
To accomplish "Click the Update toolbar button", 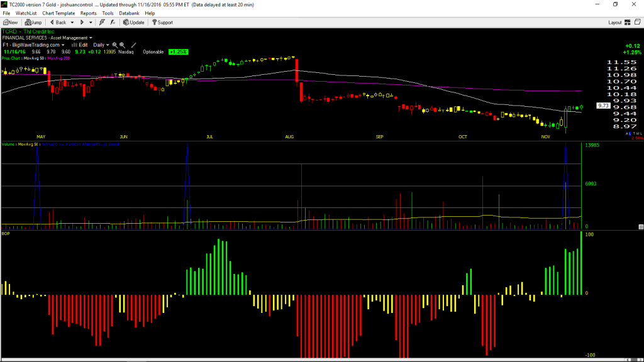I will click(134, 23).
